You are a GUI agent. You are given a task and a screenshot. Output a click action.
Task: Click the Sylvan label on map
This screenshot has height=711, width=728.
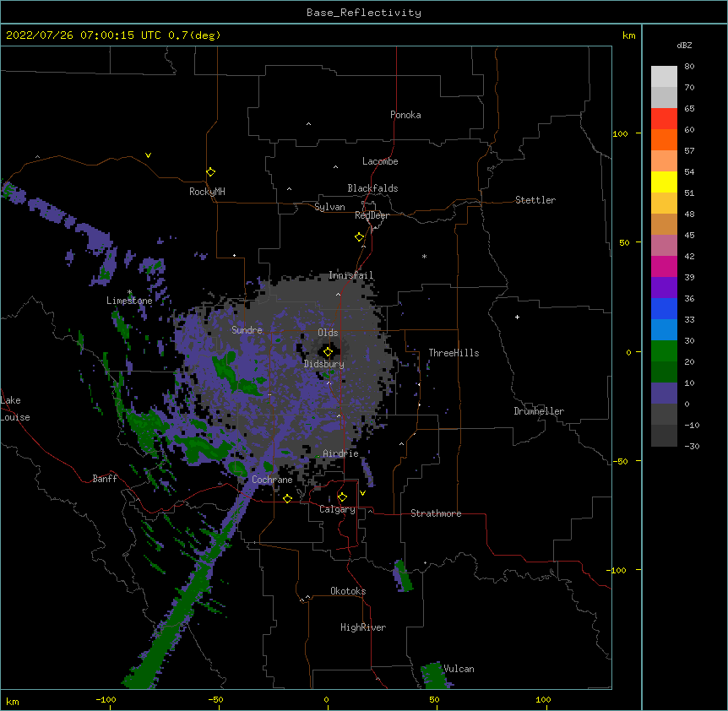(x=329, y=207)
